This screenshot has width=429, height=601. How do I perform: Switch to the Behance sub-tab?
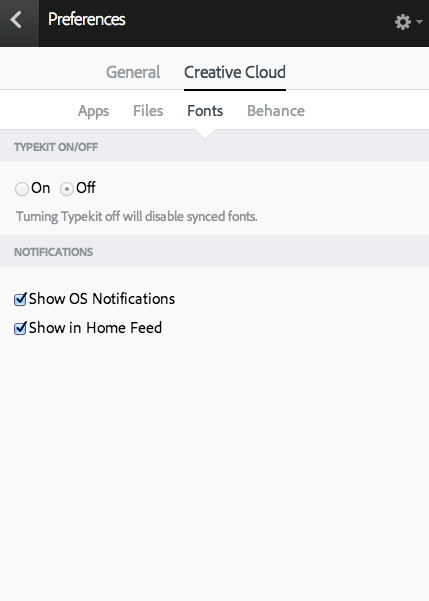point(276,111)
